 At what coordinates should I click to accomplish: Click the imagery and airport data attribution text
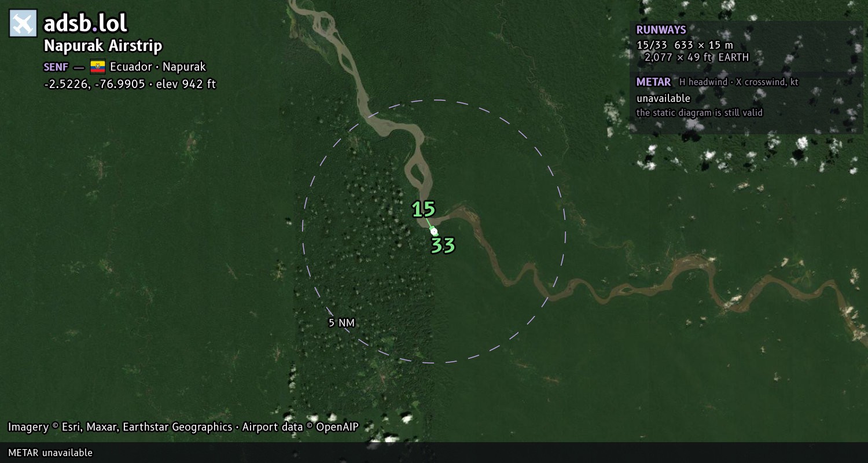pos(183,427)
